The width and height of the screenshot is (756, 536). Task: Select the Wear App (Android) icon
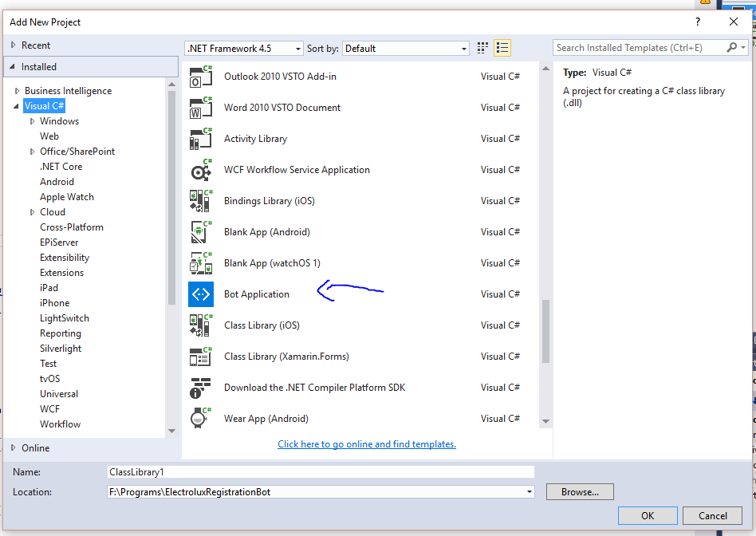pos(201,418)
